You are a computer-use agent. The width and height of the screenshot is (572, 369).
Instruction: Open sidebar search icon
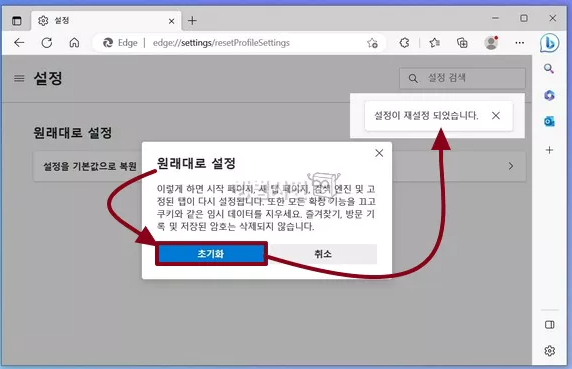tap(549, 69)
